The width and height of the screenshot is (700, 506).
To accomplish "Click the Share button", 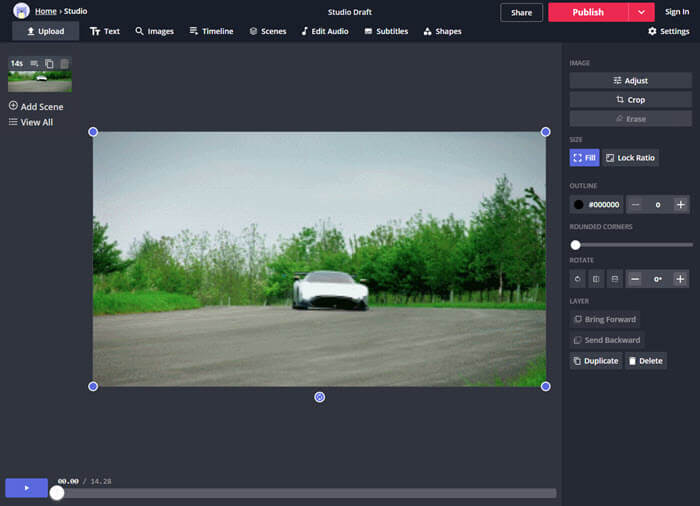I will point(521,12).
